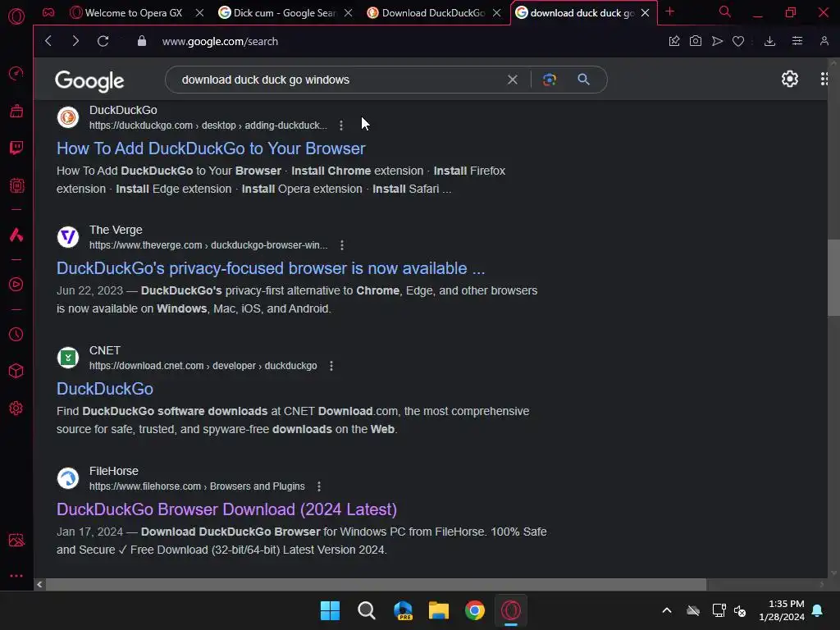The width and height of the screenshot is (840, 630).
Task: Open Windows taskbar search
Action: 367,610
